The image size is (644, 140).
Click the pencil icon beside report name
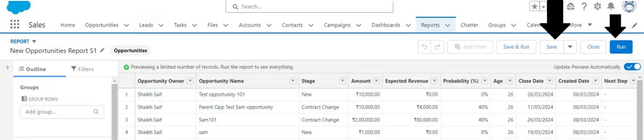(x=102, y=50)
